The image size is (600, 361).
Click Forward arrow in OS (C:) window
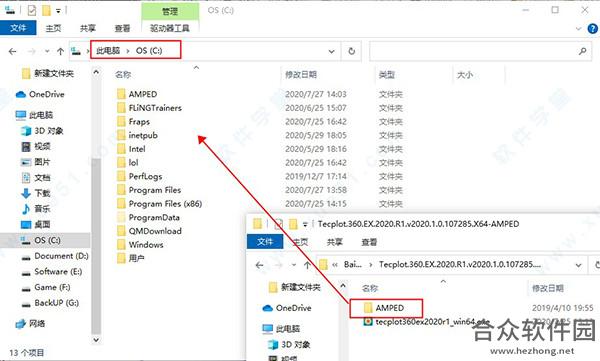point(31,51)
